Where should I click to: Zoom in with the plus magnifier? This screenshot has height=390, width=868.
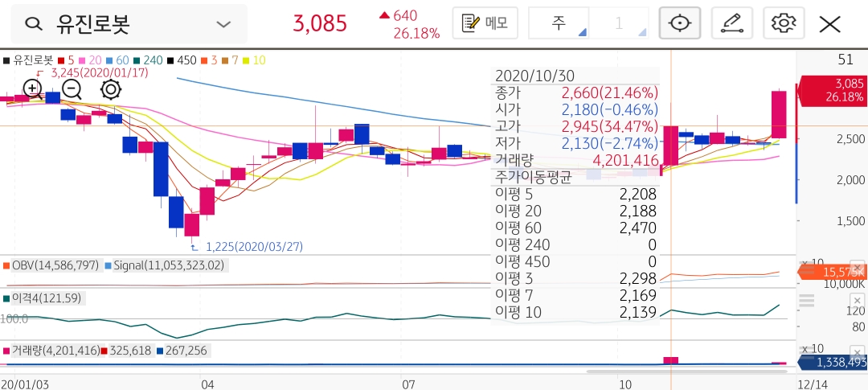tap(33, 88)
